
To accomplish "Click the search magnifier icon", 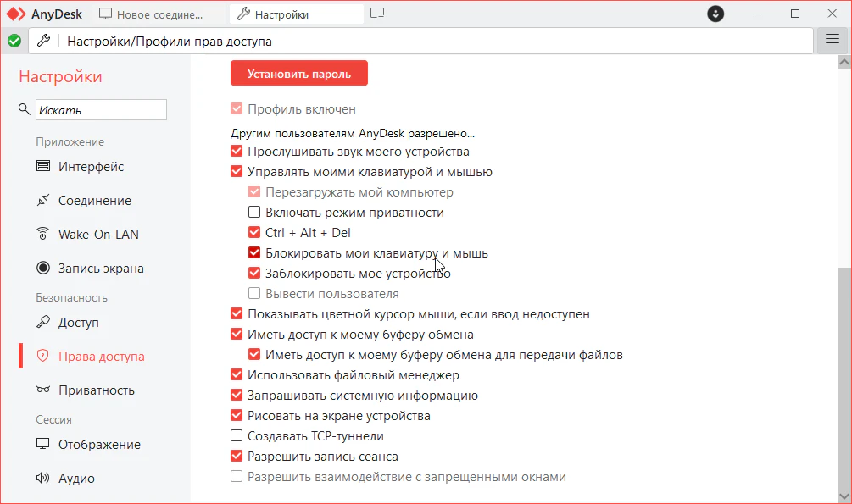I will pyautogui.click(x=24, y=109).
